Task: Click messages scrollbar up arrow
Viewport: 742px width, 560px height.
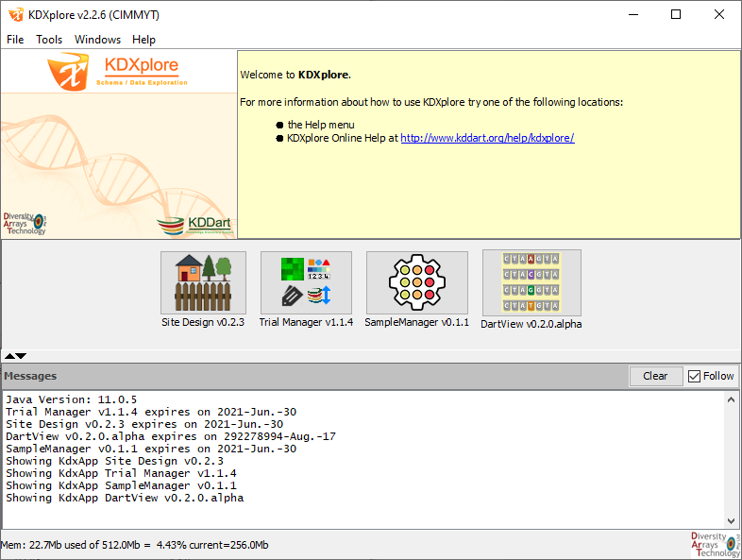Action: coord(731,399)
